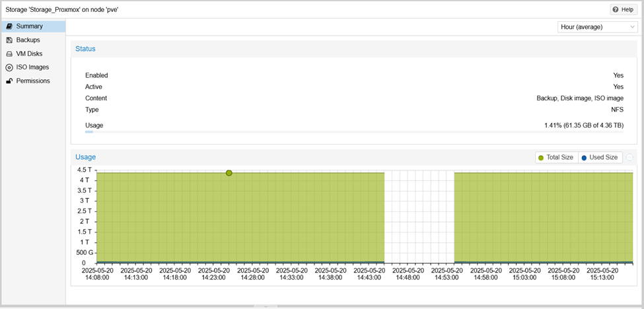
Task: Click the VM Disks drive icon
Action: (9, 54)
